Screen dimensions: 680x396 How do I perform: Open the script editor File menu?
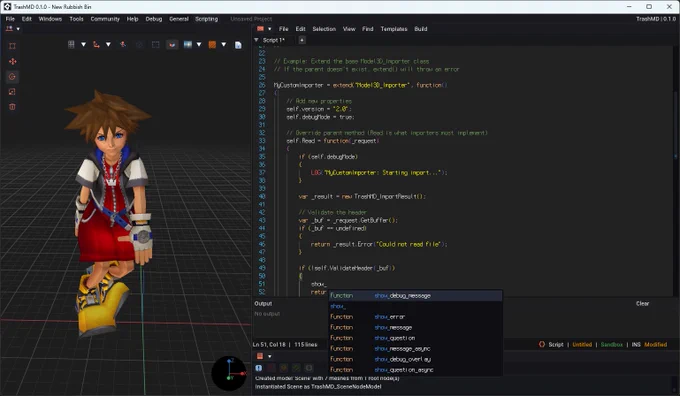click(x=284, y=29)
